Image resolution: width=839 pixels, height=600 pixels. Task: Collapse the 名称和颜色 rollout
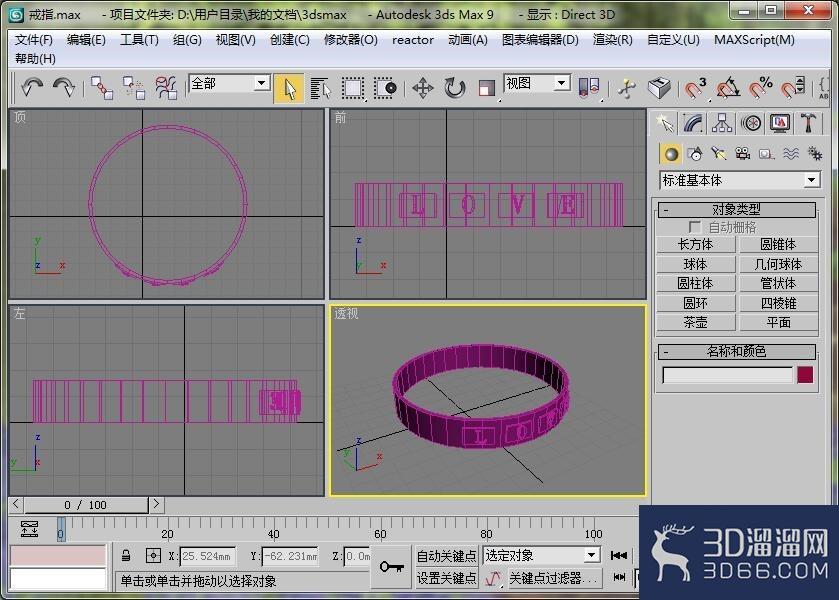click(736, 352)
